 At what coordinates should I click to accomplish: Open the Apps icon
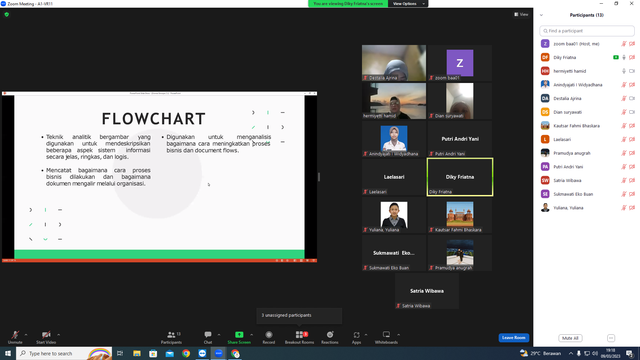click(356, 335)
